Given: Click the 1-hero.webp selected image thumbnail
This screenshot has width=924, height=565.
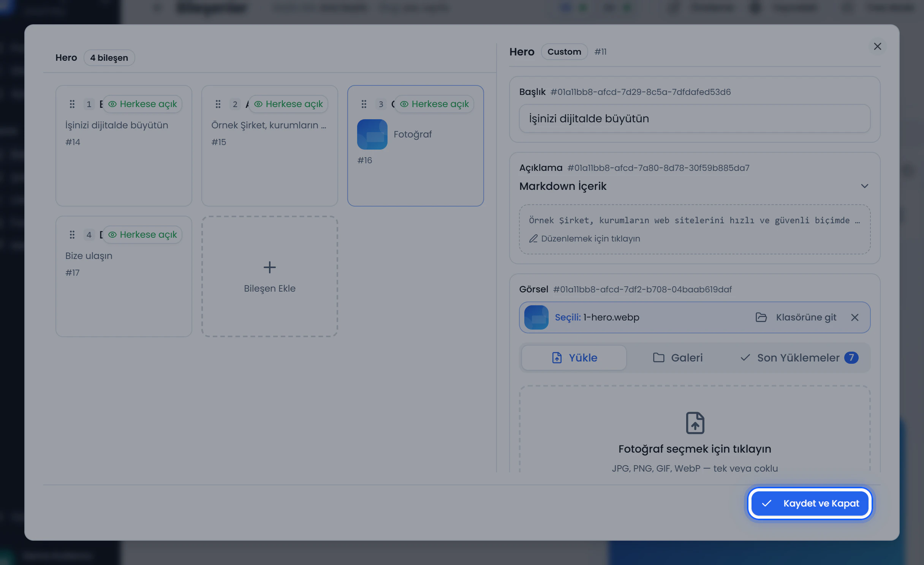Looking at the screenshot, I should (x=536, y=317).
